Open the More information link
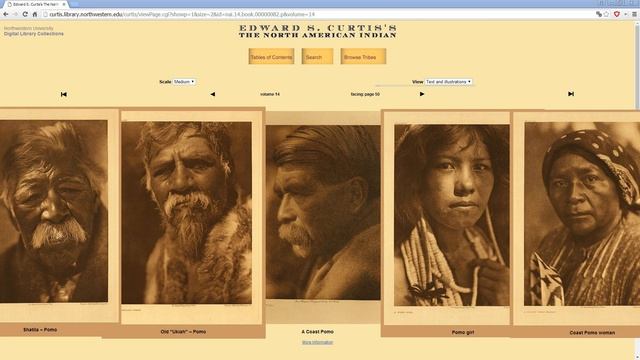 (318, 342)
